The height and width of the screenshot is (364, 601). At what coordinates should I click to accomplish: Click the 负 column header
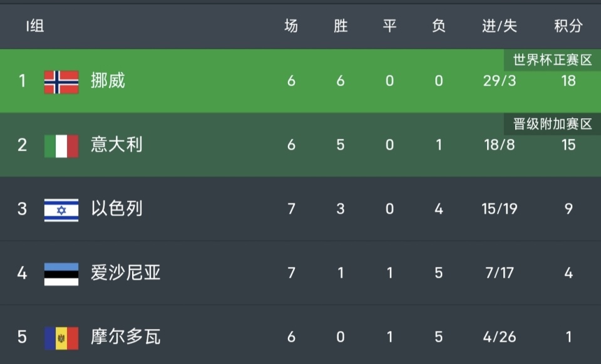click(439, 26)
